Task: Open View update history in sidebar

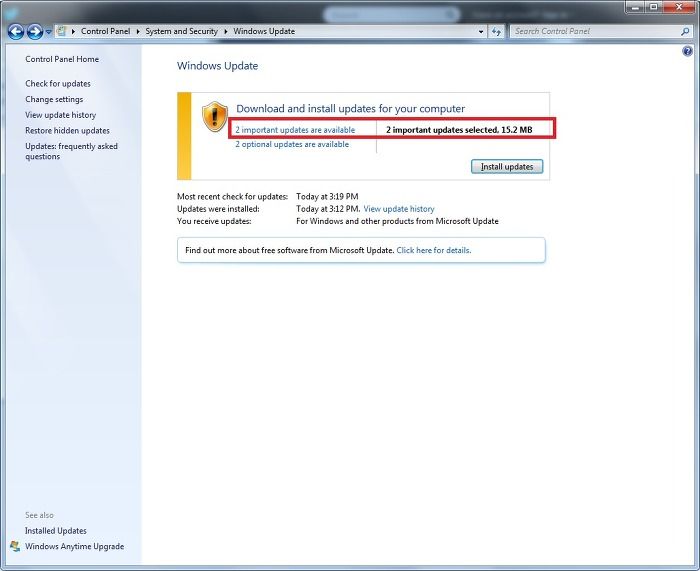Action: click(x=60, y=115)
